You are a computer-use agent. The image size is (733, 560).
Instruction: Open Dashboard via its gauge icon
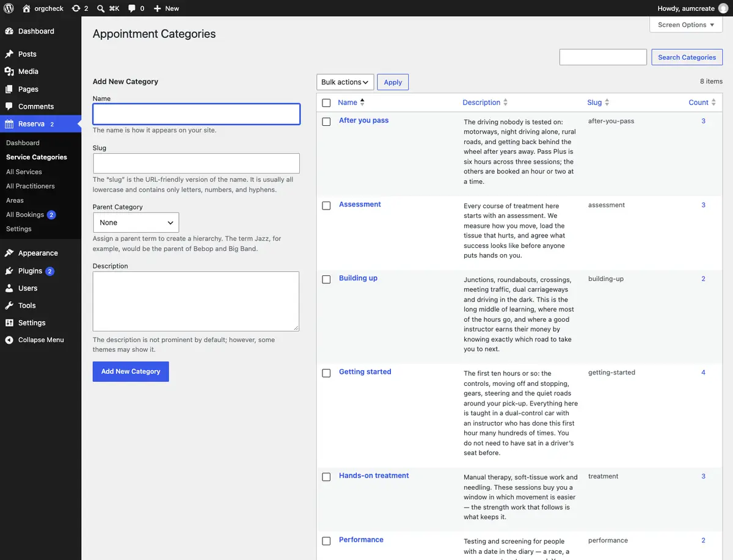point(9,31)
